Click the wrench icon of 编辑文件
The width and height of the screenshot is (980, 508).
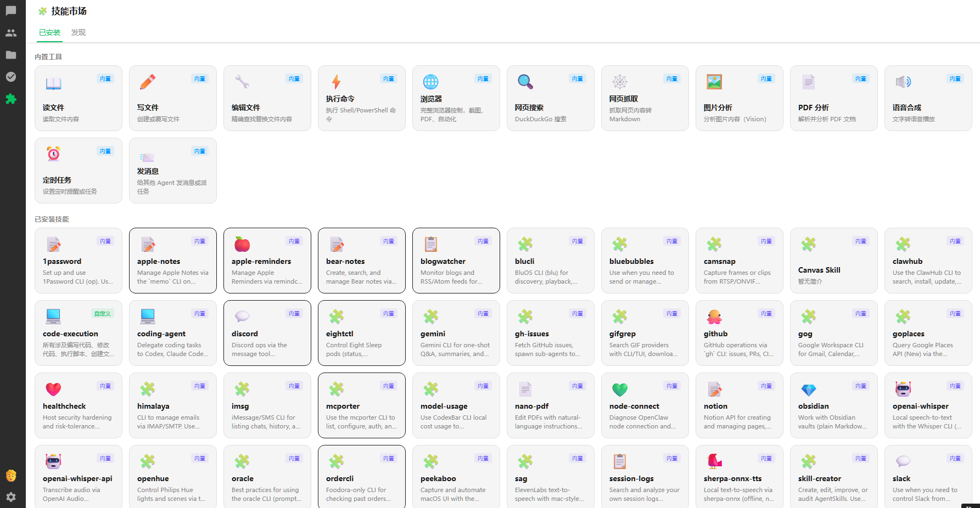click(x=242, y=82)
